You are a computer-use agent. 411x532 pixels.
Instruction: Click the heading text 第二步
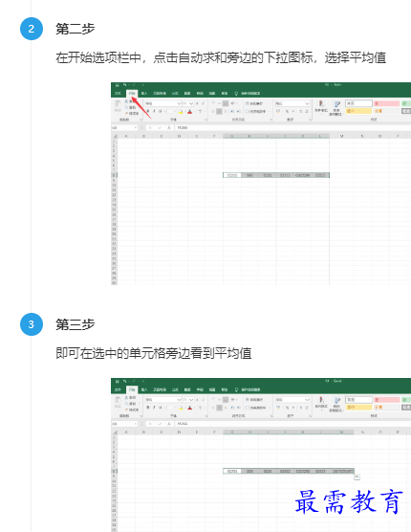click(x=76, y=29)
